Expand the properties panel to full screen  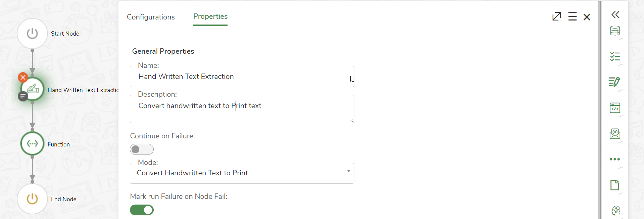(x=556, y=16)
